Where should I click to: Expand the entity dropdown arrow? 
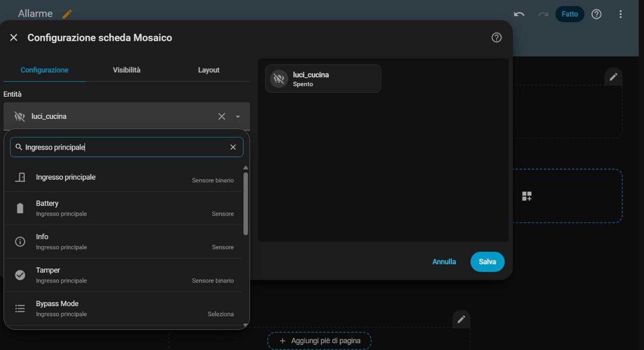(237, 116)
